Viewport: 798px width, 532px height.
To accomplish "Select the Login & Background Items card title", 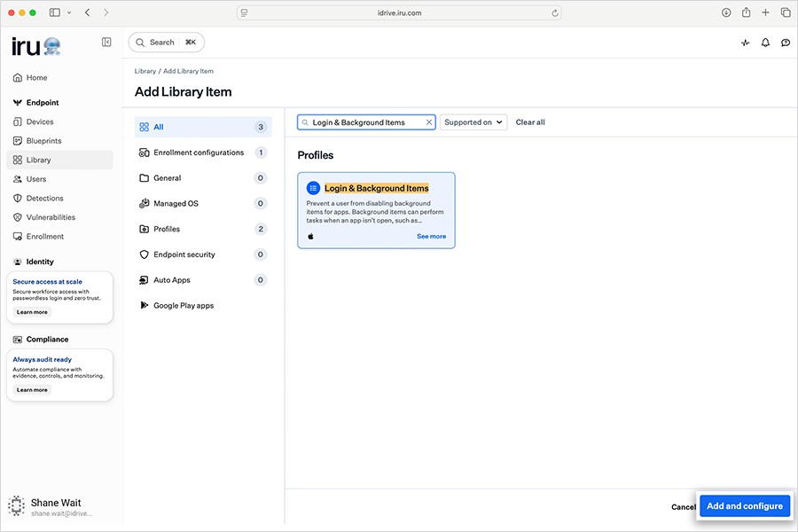I will (377, 188).
